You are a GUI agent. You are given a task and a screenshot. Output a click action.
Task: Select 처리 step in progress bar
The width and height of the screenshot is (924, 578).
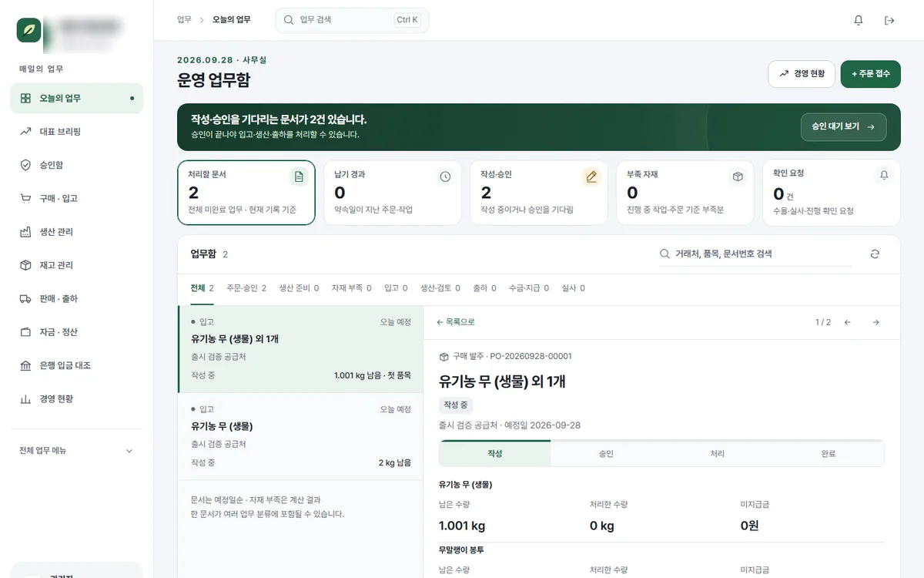coord(717,454)
